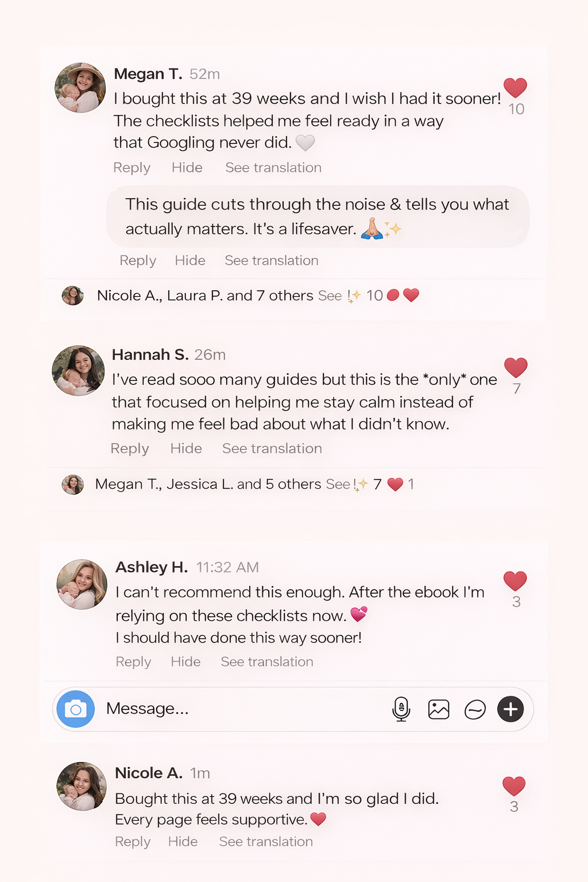The image size is (588, 882).
Task: Reply to the lifesaver guide reply
Action: click(x=138, y=261)
